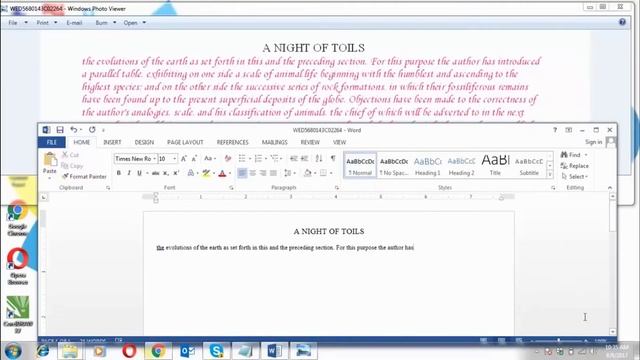The image size is (640, 360).
Task: Click the Copy command in Clipboard group
Action: coord(72,166)
